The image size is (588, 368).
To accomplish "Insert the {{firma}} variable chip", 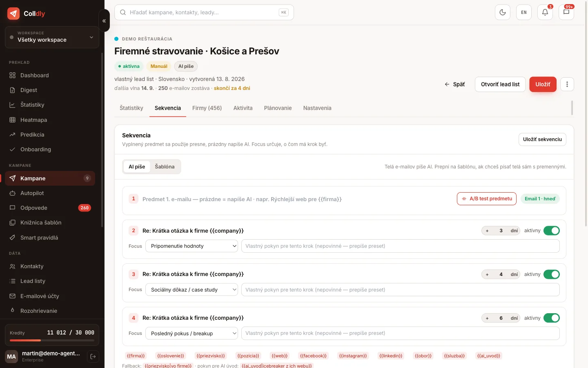I will 136,356.
